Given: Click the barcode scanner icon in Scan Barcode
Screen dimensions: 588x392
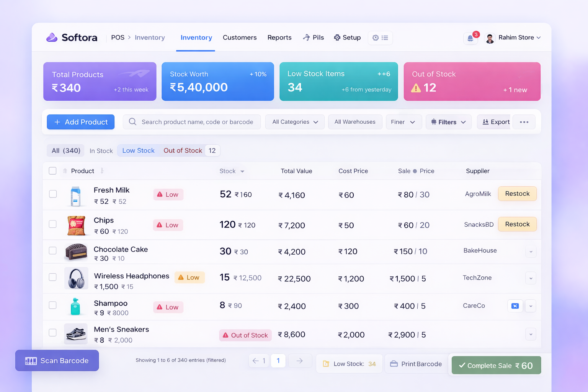Looking at the screenshot, I should pos(31,360).
